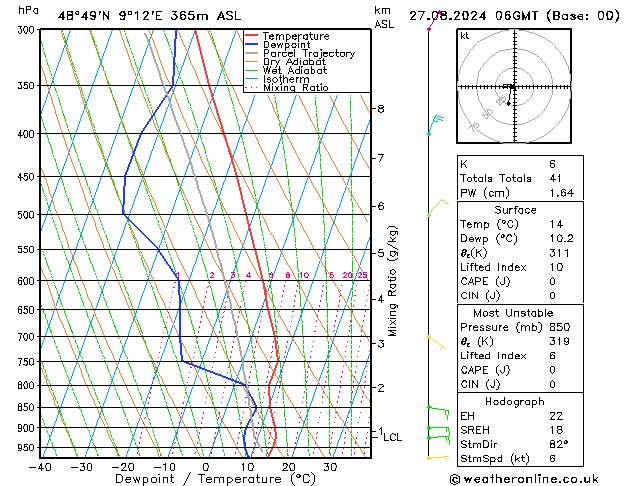Click the magenta wind barb at 300 hPa
629x486 pixels.
[x=435, y=20]
